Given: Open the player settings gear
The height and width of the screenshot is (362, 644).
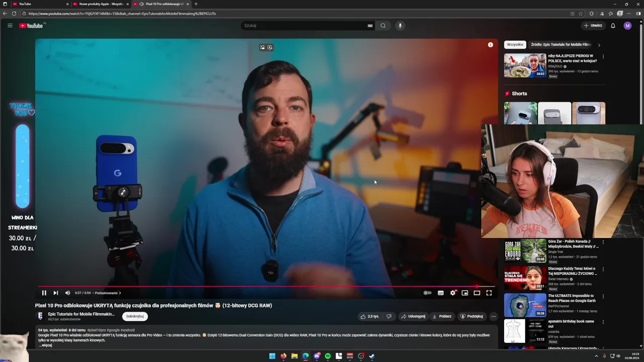Looking at the screenshot, I should click(x=453, y=293).
